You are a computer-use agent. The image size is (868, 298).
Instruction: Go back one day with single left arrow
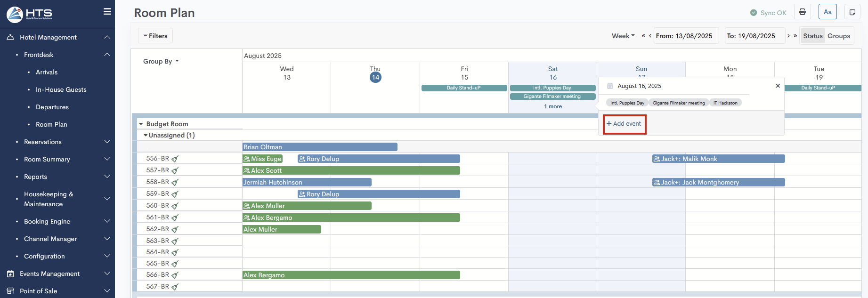click(x=650, y=36)
